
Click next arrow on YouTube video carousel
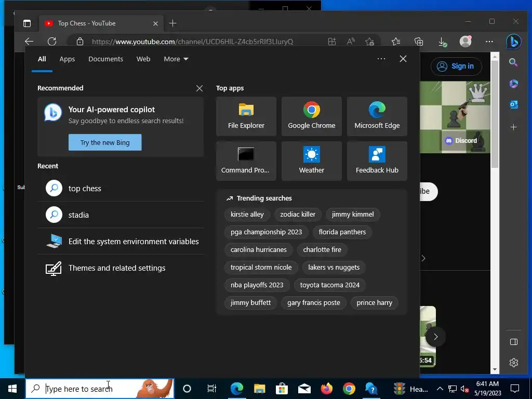click(435, 337)
